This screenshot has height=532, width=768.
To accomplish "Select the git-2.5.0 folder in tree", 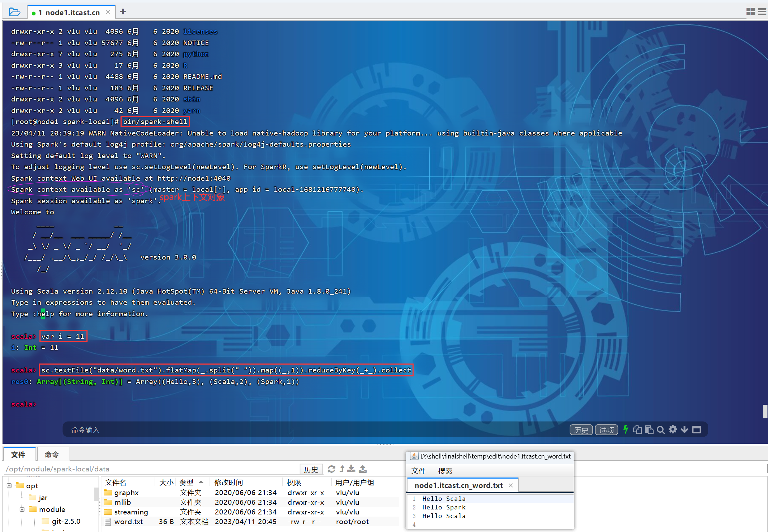I will point(61,521).
